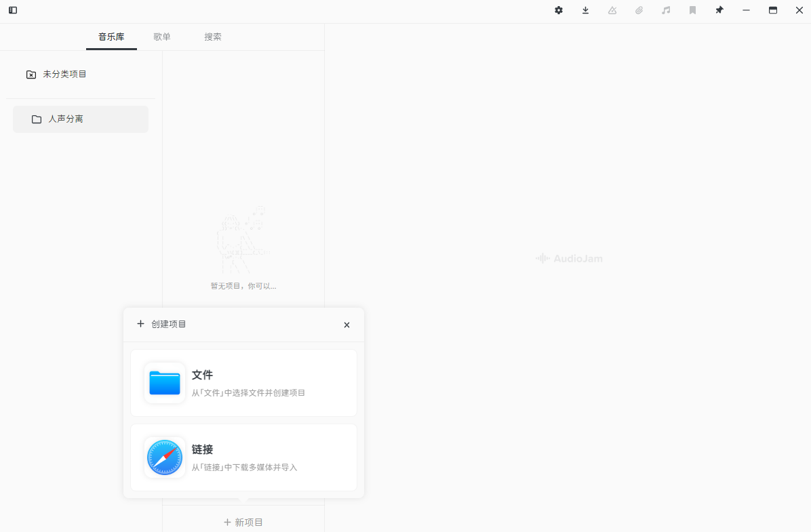This screenshot has width=811, height=532.
Task: Open the downloads panel icon
Action: pyautogui.click(x=585, y=10)
